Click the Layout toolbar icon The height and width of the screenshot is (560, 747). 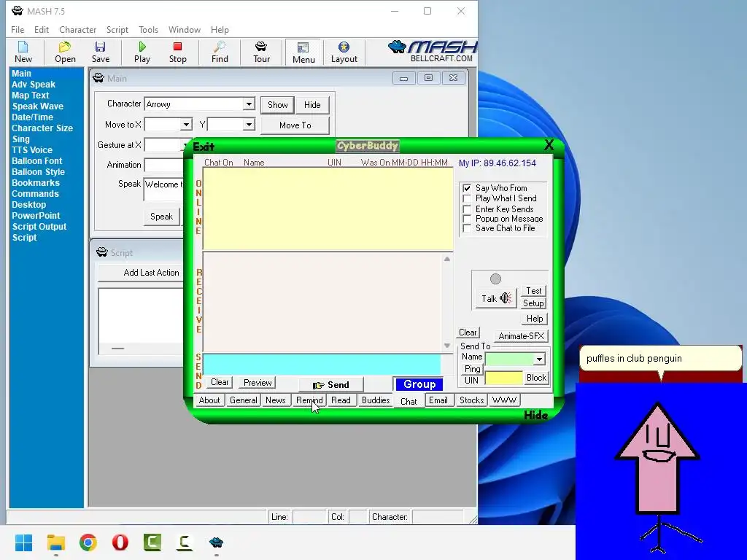click(344, 52)
